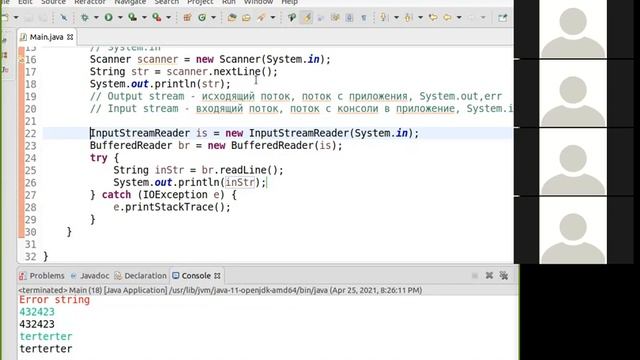Toggle Mark Occurrences highlighted pencil button
The width and height of the screenshot is (640, 360).
[x=307, y=18]
